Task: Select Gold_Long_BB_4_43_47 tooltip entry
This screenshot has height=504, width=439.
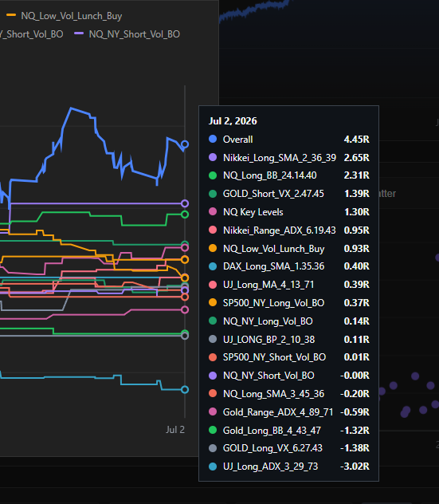Action: click(272, 431)
